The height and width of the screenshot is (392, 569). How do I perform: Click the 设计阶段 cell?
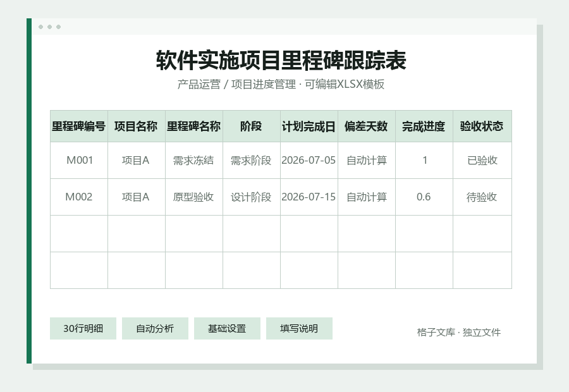pyautogui.click(x=252, y=197)
